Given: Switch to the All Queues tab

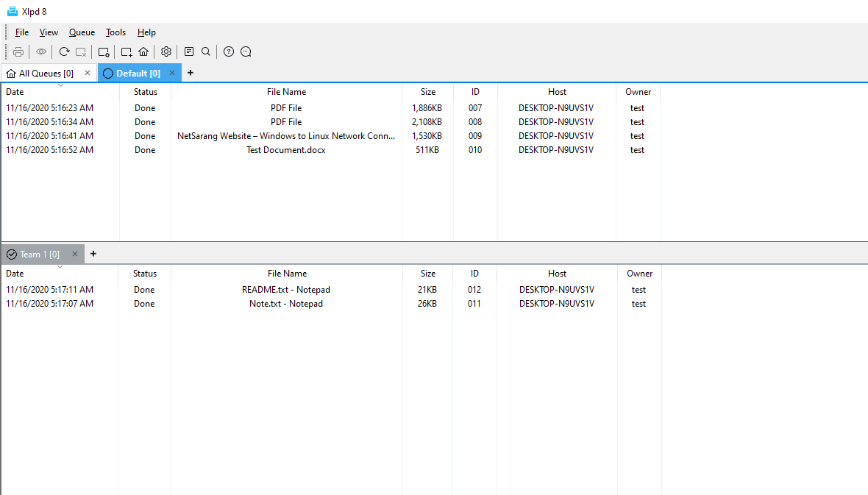Looking at the screenshot, I should pos(46,74).
